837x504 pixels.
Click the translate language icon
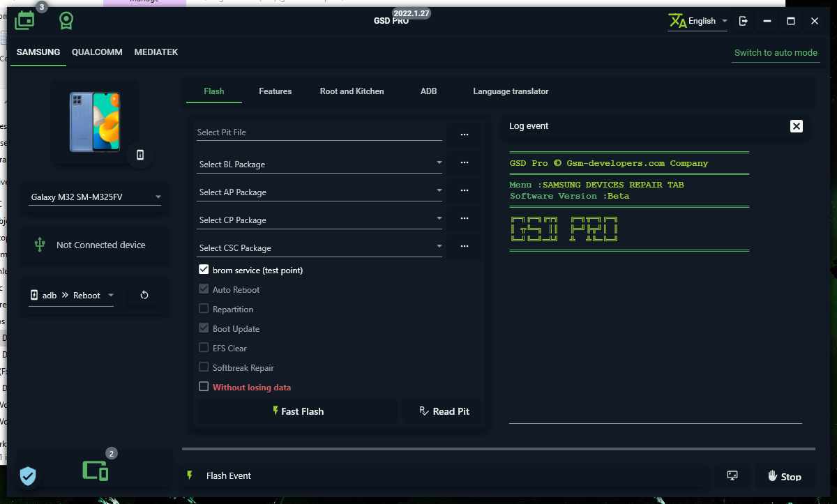click(677, 21)
